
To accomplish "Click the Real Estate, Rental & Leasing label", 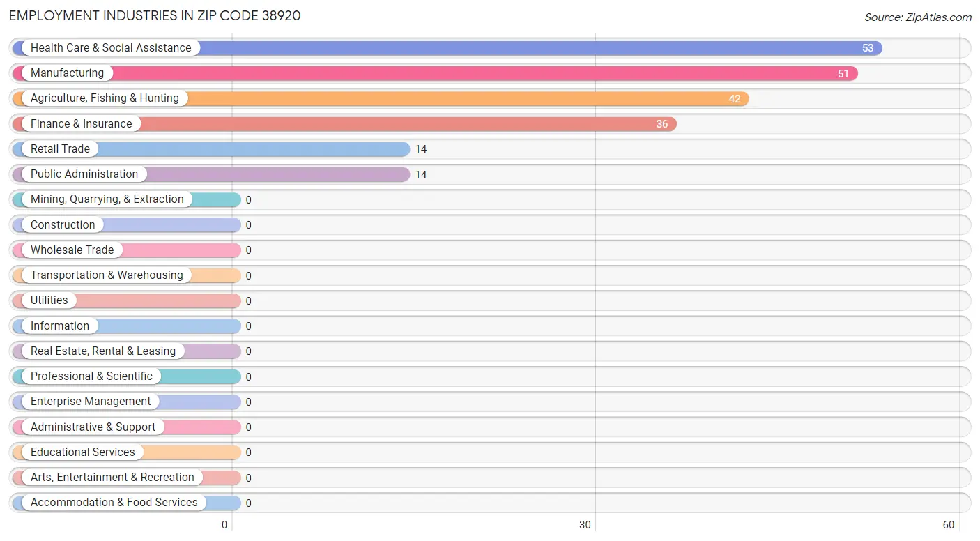I will [103, 351].
